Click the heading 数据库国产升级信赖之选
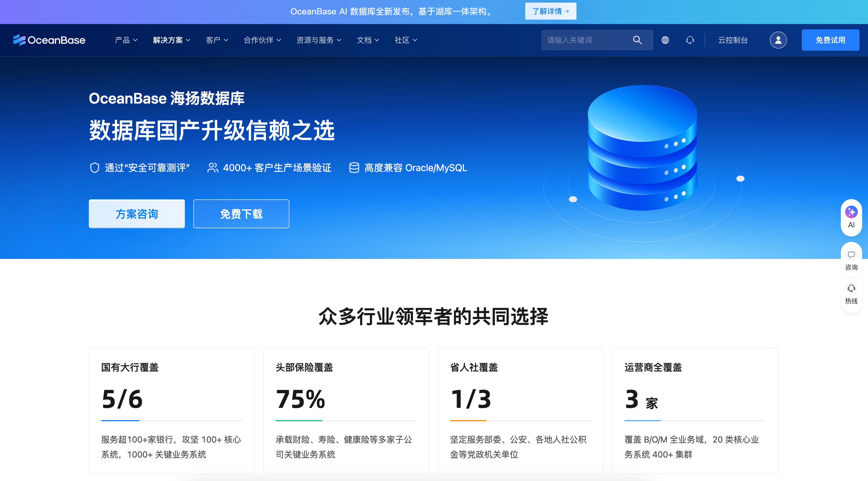This screenshot has height=481, width=868. pyautogui.click(x=212, y=131)
